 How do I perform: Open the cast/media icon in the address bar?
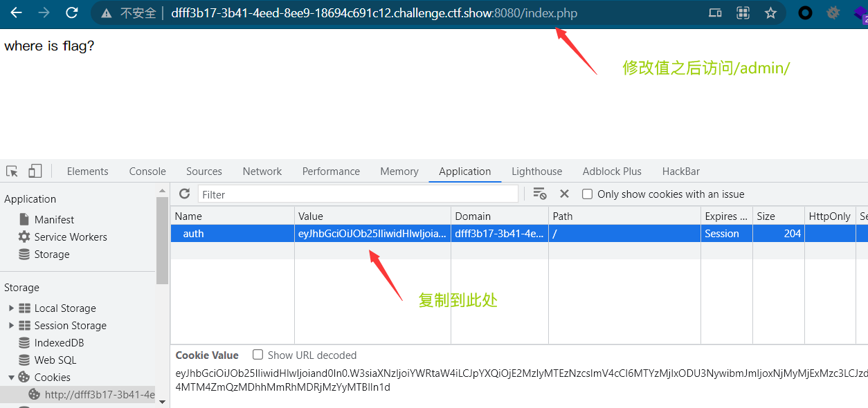click(x=715, y=13)
